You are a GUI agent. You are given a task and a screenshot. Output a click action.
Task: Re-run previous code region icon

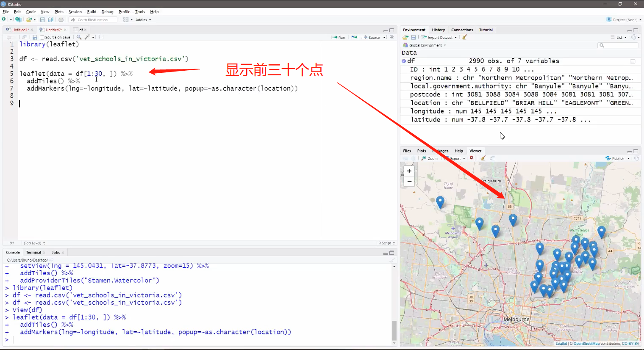[x=355, y=37]
